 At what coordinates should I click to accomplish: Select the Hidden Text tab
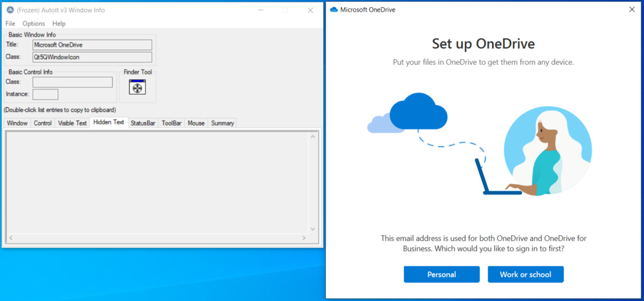109,122
